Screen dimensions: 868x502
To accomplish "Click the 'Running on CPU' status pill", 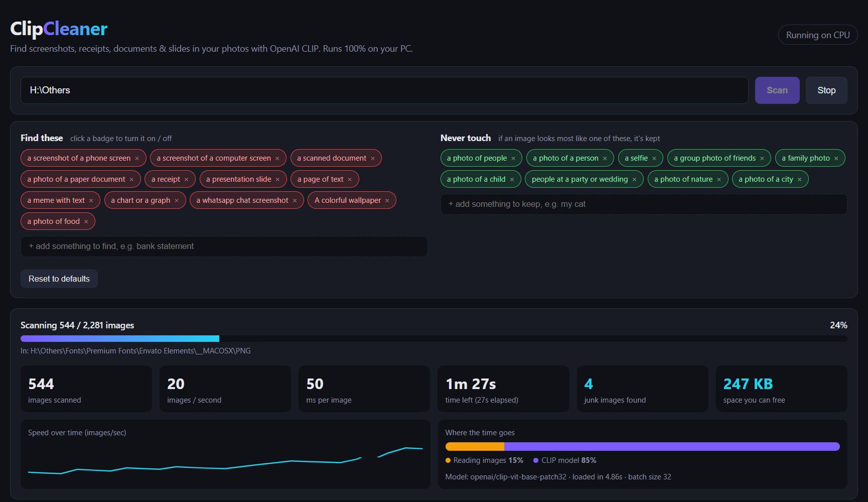I will [818, 35].
